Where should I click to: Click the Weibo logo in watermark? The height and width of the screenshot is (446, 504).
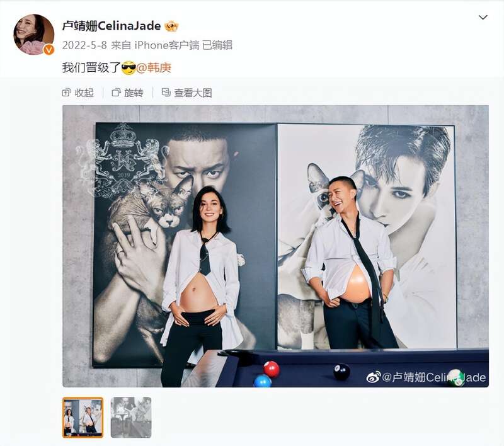point(373,377)
